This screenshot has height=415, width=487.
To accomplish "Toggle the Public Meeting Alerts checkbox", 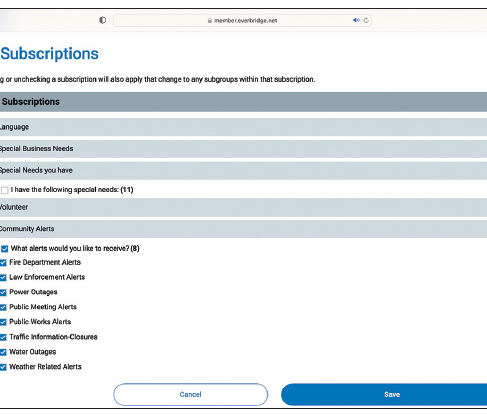I will pos(3,307).
